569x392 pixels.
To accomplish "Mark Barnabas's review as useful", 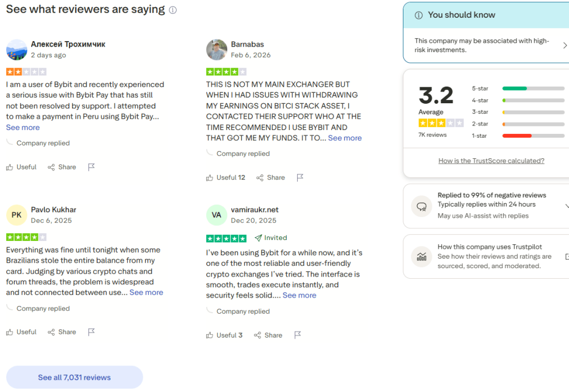I will 226,178.
